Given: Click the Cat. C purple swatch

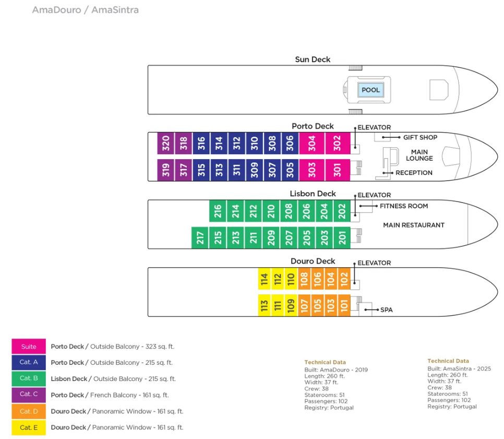Looking at the screenshot, I should click(x=29, y=394).
